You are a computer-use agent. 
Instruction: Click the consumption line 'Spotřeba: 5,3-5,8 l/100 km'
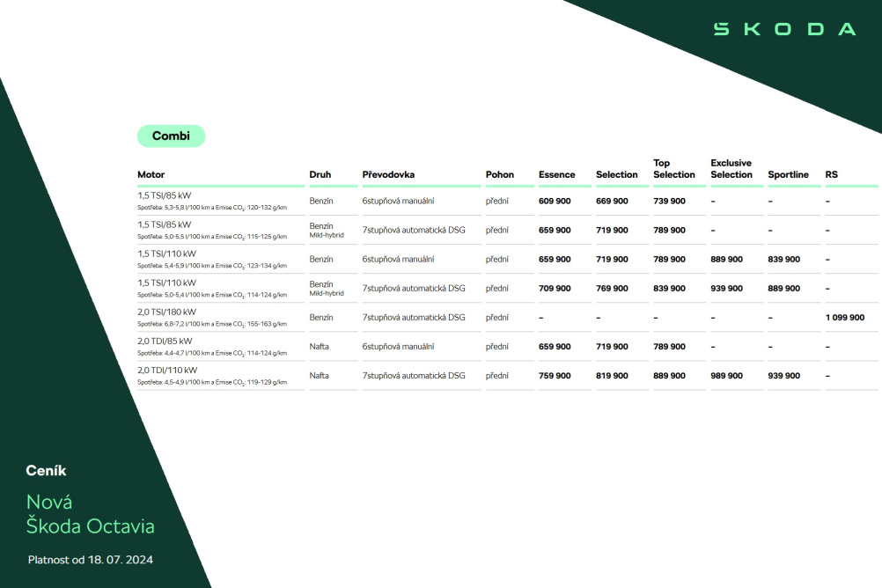[212, 208]
